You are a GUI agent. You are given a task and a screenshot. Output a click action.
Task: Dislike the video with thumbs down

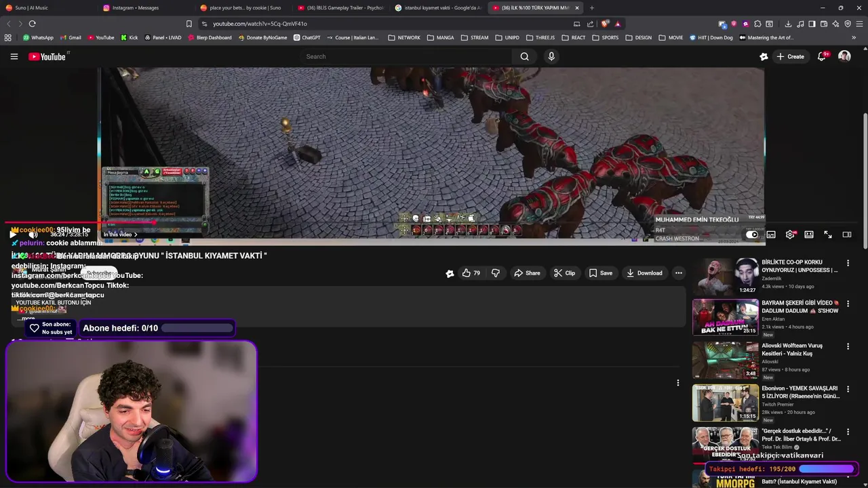(x=496, y=273)
